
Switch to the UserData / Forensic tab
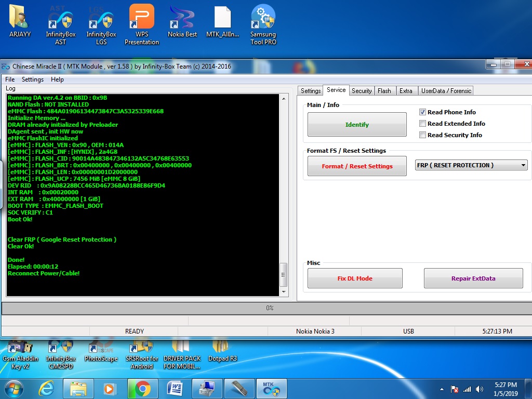[446, 90]
